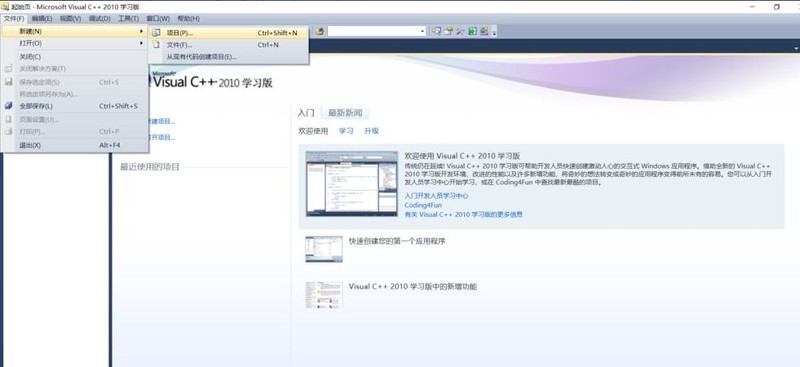This screenshot has height=367, width=800.
Task: Select 项目(P)... to create a new project
Action: point(229,33)
